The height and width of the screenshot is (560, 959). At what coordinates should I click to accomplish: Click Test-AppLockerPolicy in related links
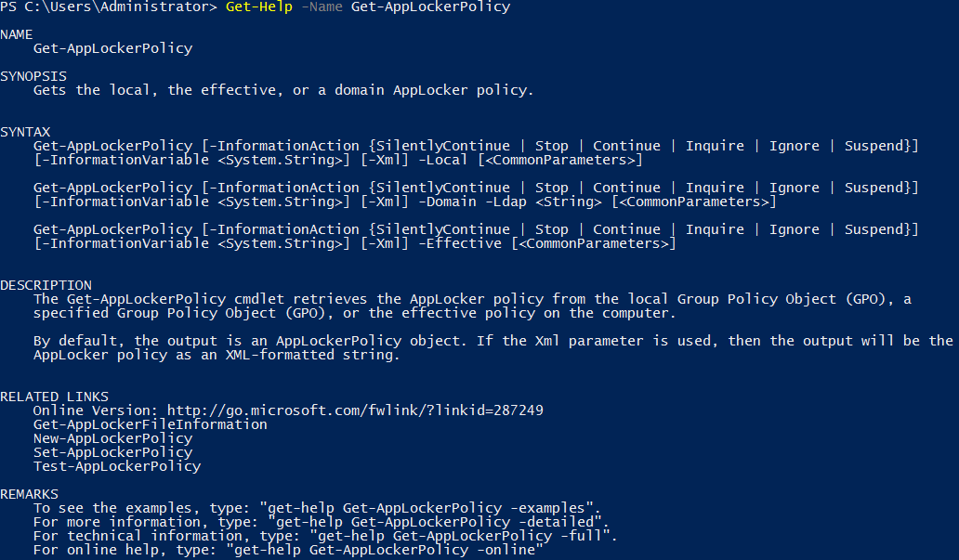click(x=117, y=466)
